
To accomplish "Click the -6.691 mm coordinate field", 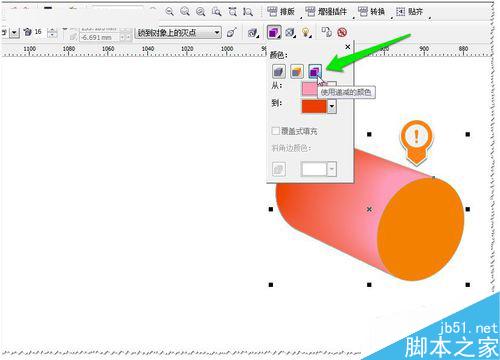I will [99, 37].
